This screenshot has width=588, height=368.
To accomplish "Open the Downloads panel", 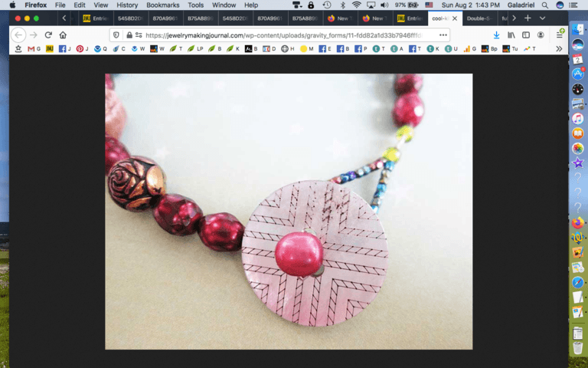I will 496,35.
